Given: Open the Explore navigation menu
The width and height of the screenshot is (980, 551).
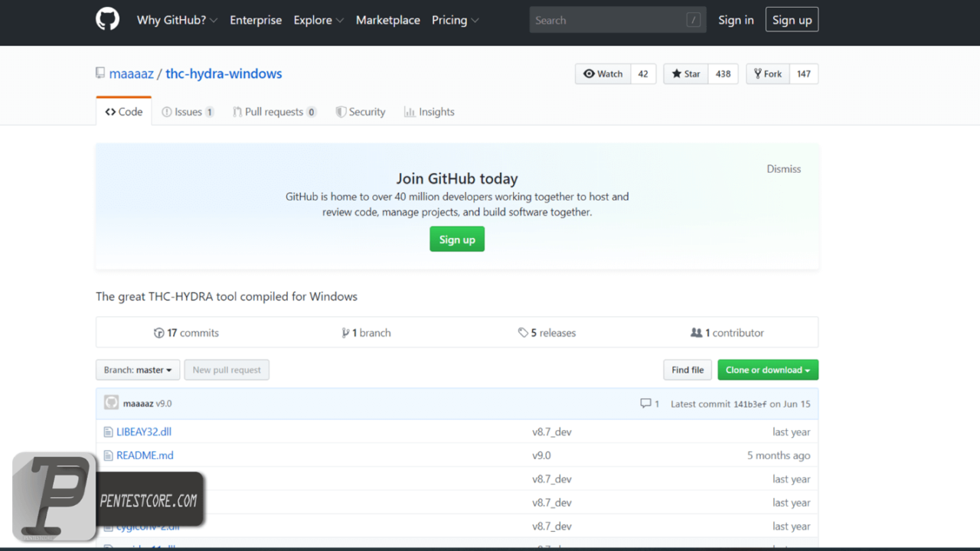Looking at the screenshot, I should [x=318, y=21].
